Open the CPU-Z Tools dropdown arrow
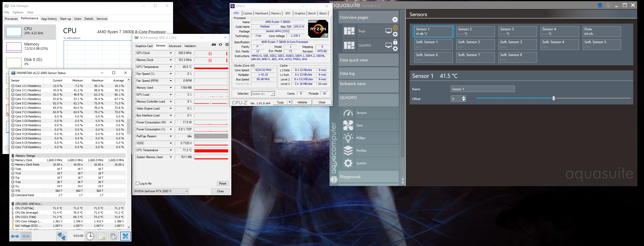The image size is (644, 246). pyautogui.click(x=290, y=102)
